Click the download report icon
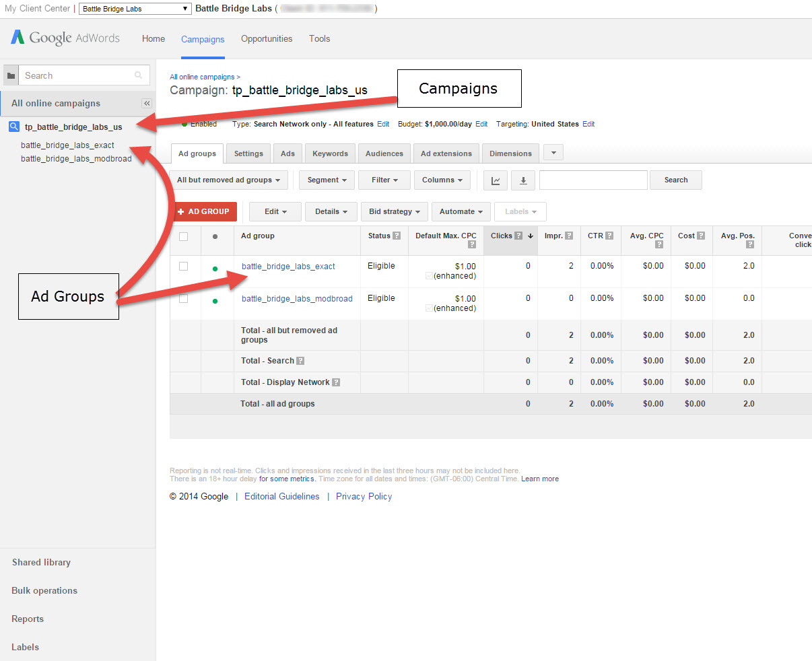This screenshot has height=661, width=812. [x=523, y=180]
